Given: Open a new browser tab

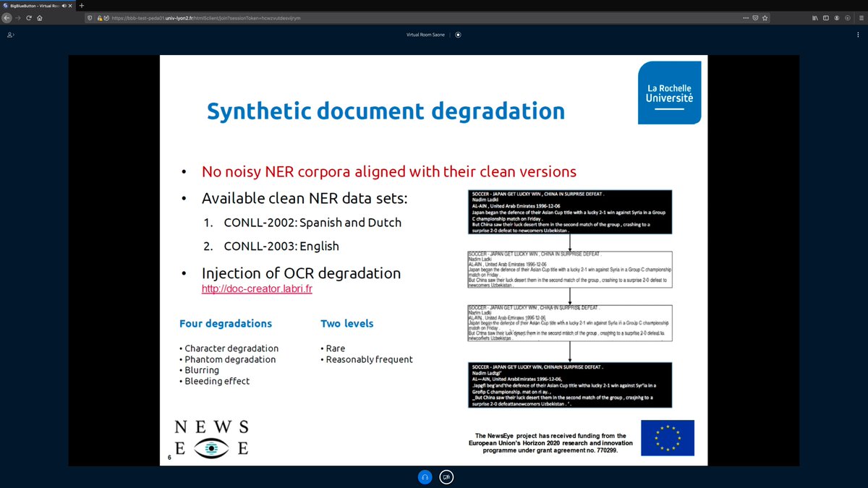Looking at the screenshot, I should [81, 5].
